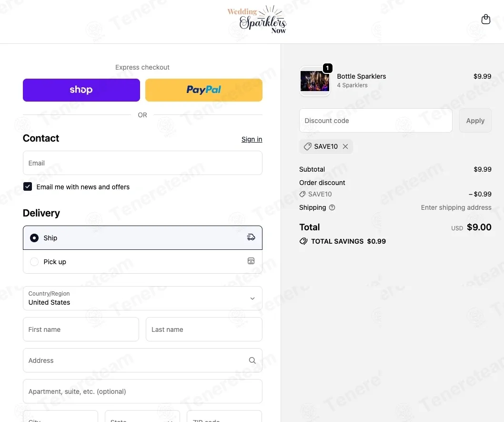Image resolution: width=504 pixels, height=422 pixels.
Task: Uncheck Email me with news and offers
Action: click(x=28, y=186)
